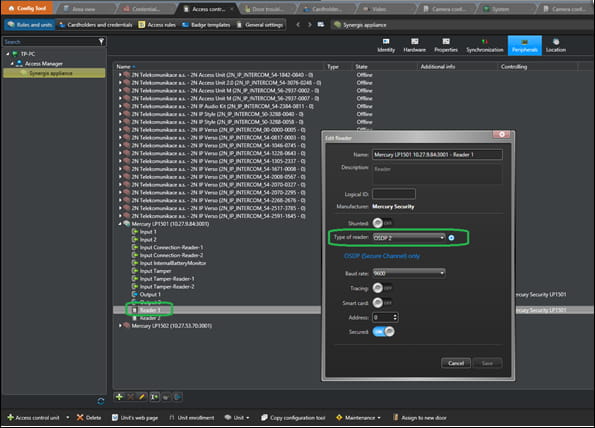Expand the 2N Access Unit 2.0 row
The image size is (595, 428).
point(120,82)
